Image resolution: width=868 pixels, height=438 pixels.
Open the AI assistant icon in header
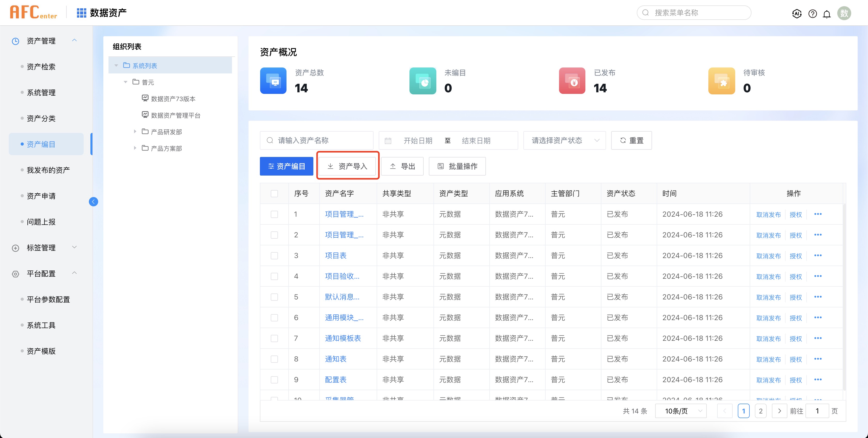tap(796, 13)
